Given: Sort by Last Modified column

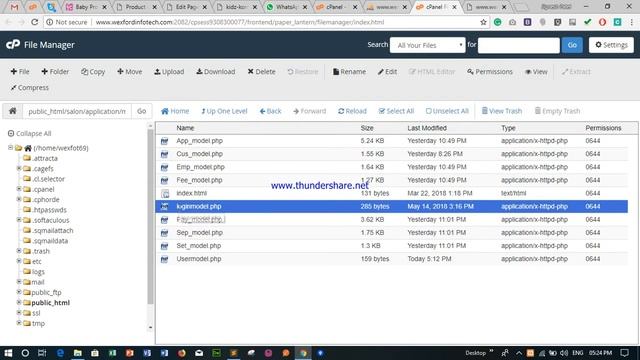Looking at the screenshot, I should tap(427, 128).
